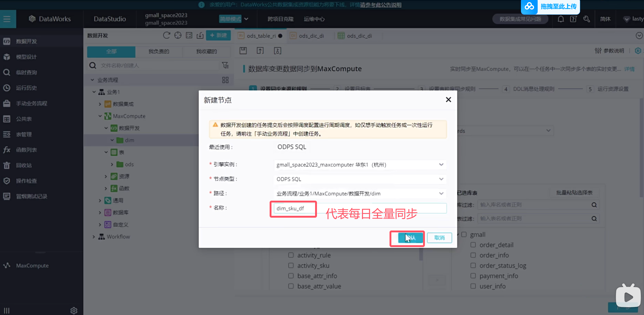Click the locate target icon in toolbar
644x315 pixels.
[178, 35]
